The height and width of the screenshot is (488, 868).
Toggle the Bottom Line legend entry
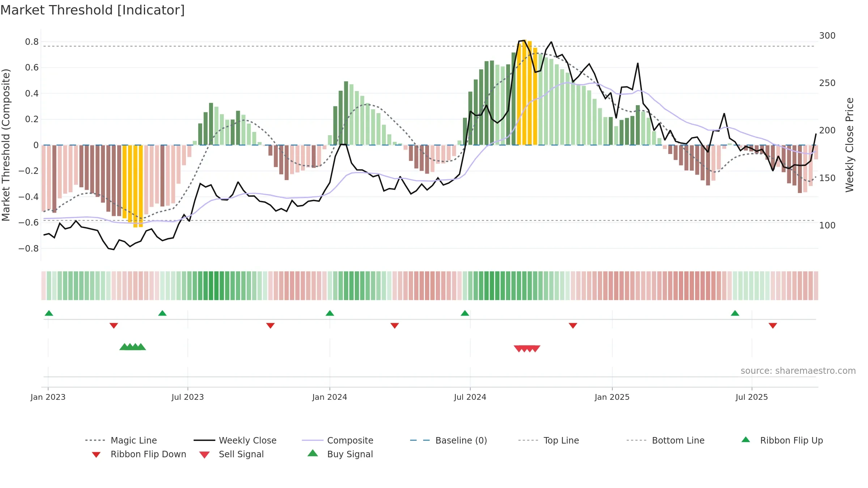coord(665,440)
